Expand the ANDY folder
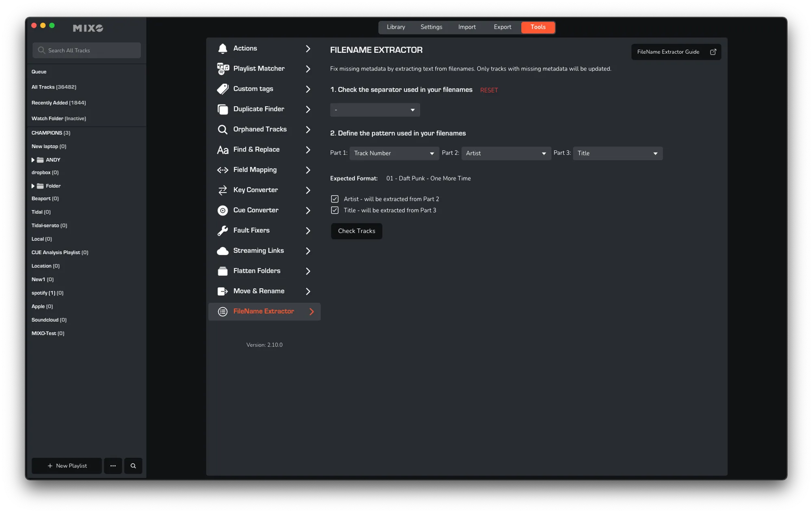Viewport: 812px width, 513px height. coord(33,160)
